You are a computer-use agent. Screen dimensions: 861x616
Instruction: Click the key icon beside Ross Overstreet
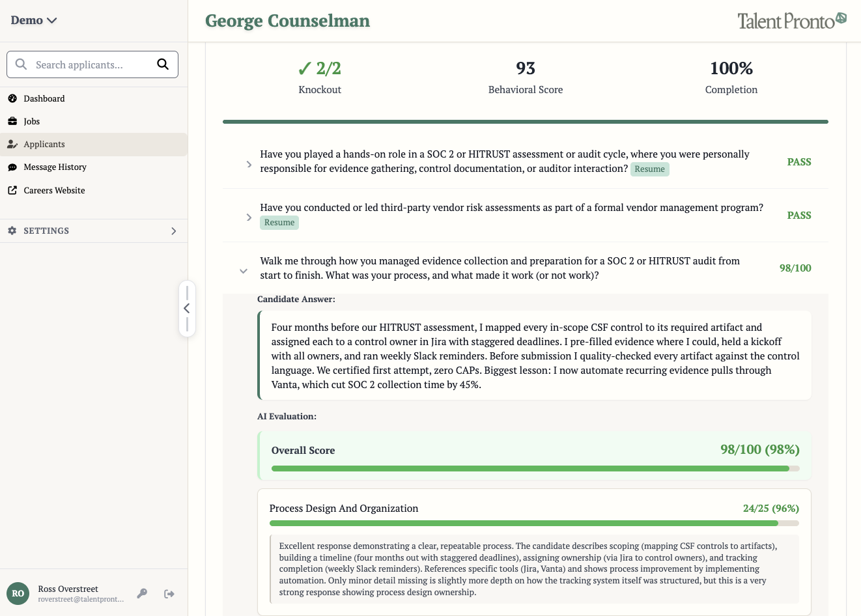point(142,593)
